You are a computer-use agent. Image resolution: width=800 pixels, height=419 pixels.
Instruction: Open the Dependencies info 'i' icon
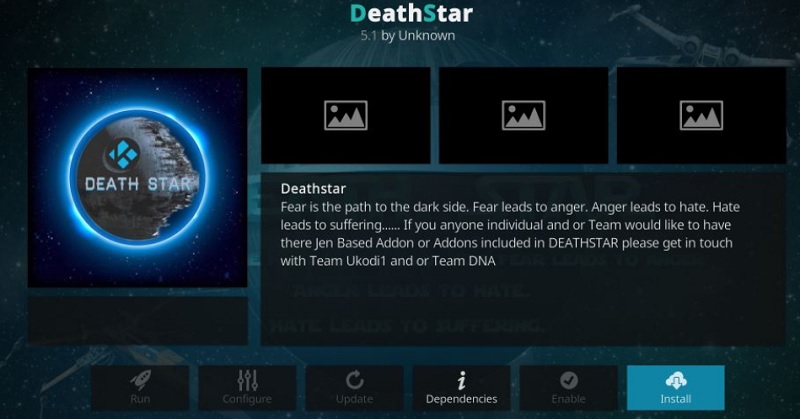[x=461, y=381]
